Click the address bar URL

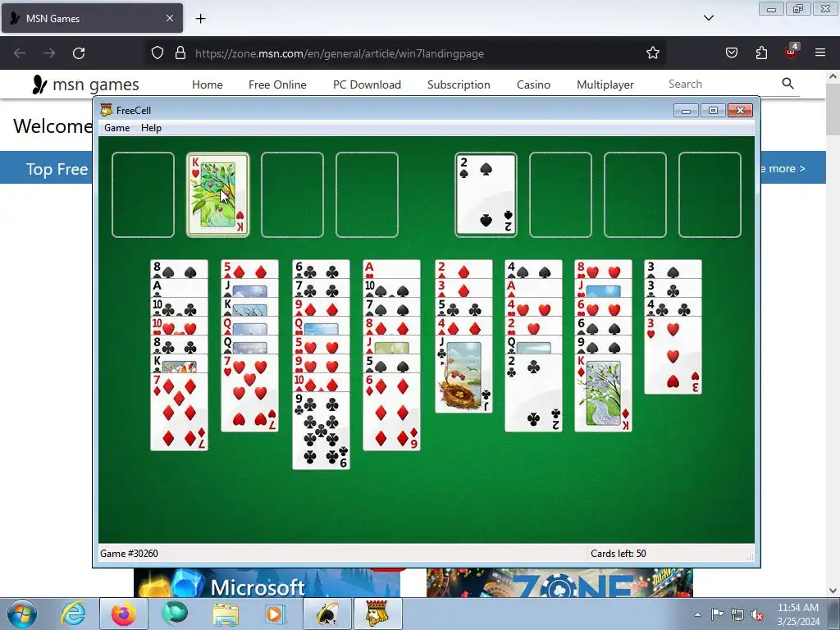pos(340,53)
